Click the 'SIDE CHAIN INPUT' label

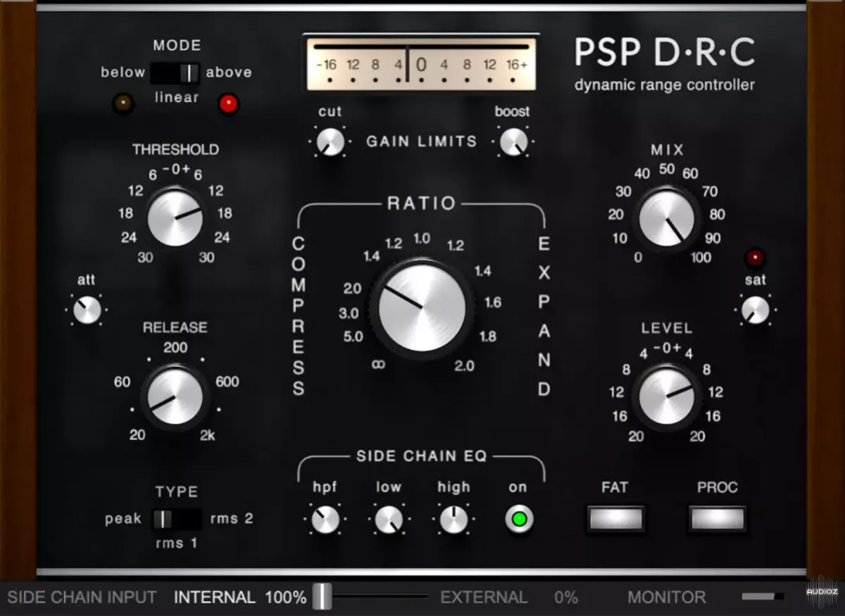pos(82,598)
